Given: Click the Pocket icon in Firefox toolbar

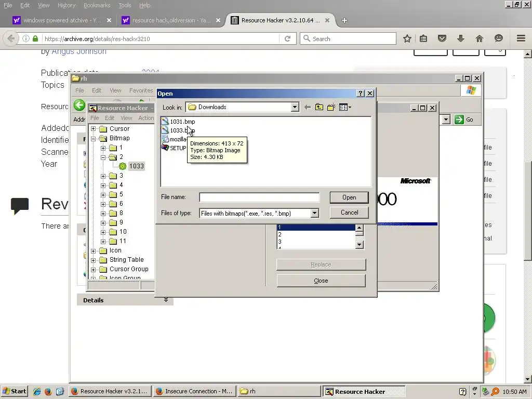Looking at the screenshot, I should coord(442,38).
